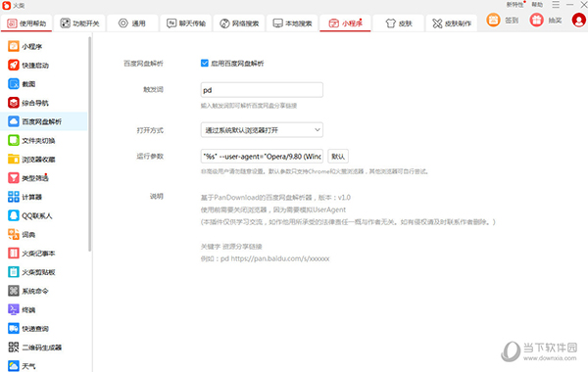588x372 pixels.
Task: Switch to the 皮肤制作 tab
Action: pos(452,23)
